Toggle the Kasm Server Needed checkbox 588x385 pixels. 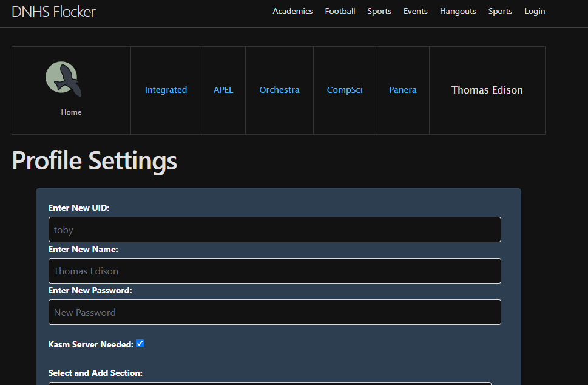pos(140,344)
